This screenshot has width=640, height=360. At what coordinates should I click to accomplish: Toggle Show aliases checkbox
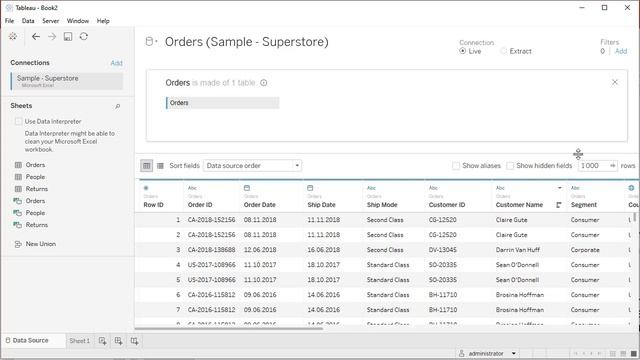[x=456, y=166]
